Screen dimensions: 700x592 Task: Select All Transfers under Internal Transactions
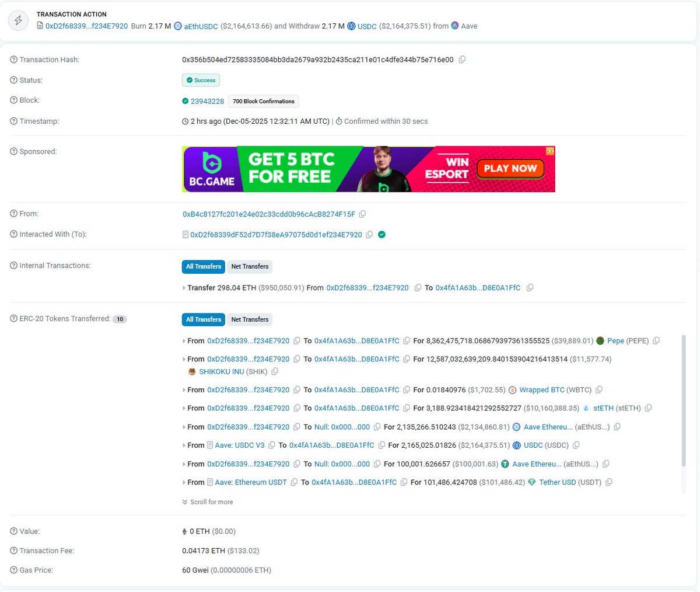click(x=204, y=267)
